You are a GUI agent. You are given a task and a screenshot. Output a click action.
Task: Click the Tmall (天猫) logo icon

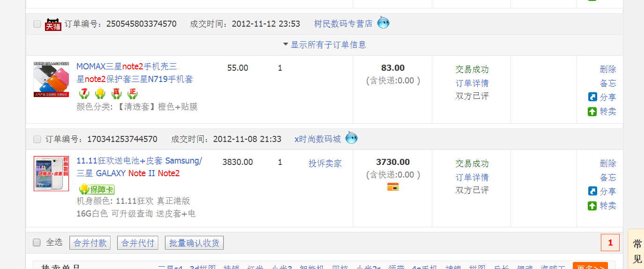[x=53, y=24]
